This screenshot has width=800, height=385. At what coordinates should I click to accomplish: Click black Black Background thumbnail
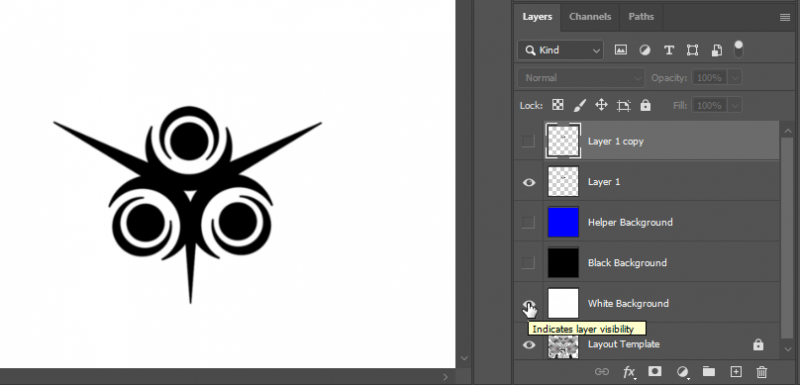[563, 263]
